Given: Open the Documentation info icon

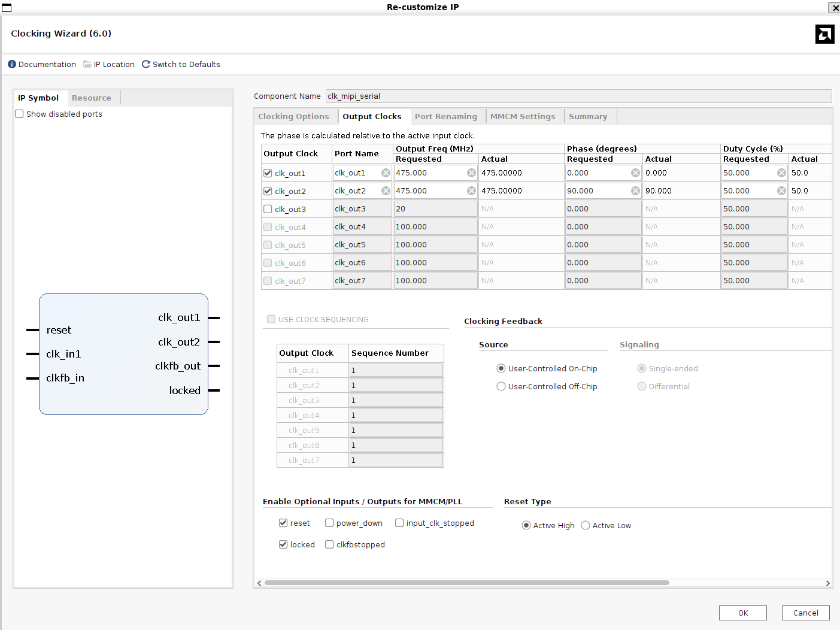Looking at the screenshot, I should [12, 64].
